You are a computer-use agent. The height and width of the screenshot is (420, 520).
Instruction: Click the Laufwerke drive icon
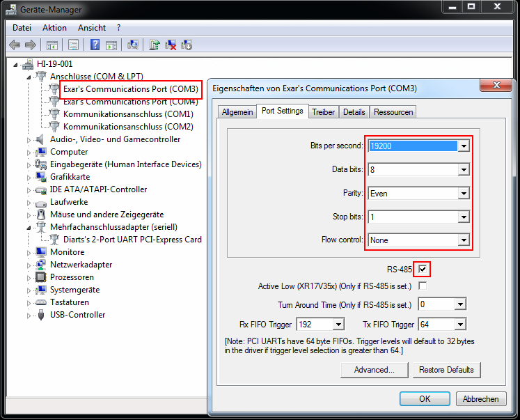pos(41,203)
